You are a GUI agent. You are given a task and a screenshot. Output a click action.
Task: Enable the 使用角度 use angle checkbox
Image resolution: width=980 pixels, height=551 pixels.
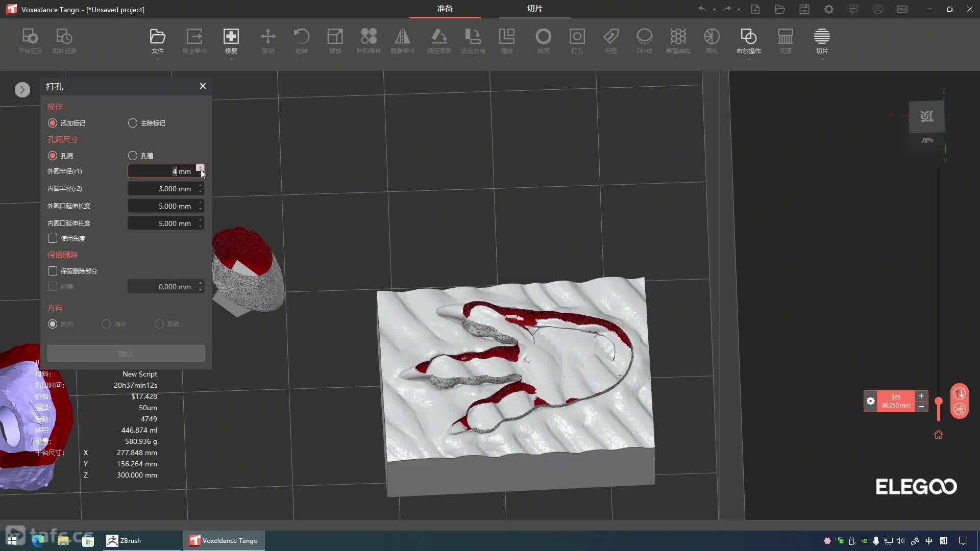click(x=53, y=238)
